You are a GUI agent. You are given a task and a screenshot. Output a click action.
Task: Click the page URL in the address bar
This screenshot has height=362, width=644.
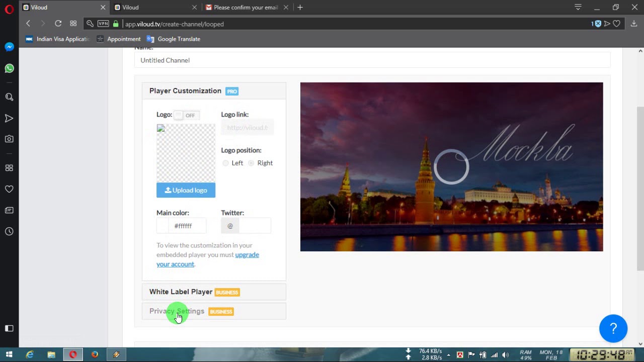[x=174, y=24]
